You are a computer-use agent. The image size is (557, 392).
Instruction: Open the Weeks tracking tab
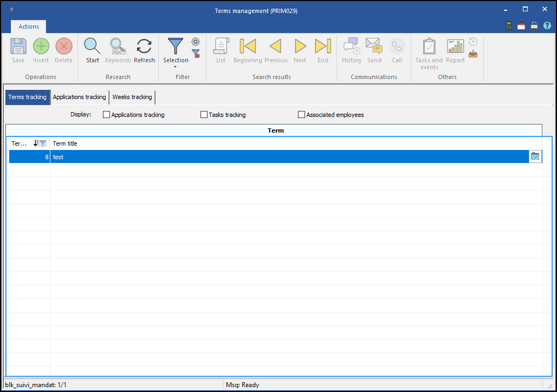[132, 97]
